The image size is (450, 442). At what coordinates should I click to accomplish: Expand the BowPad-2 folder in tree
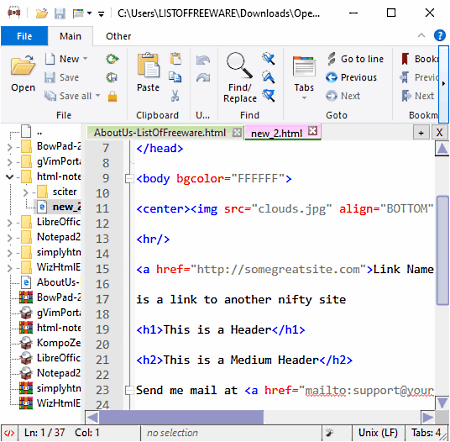(10, 147)
